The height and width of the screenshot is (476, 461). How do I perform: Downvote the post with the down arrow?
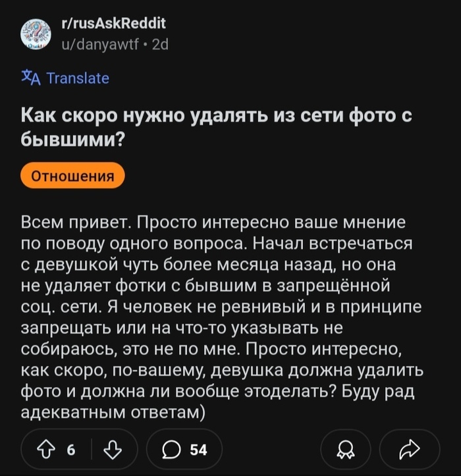113,450
